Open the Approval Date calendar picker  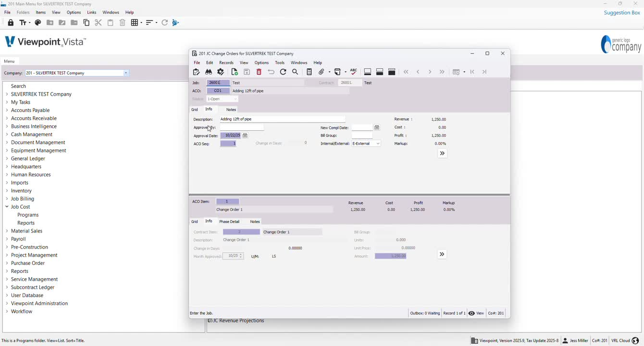coord(245,136)
